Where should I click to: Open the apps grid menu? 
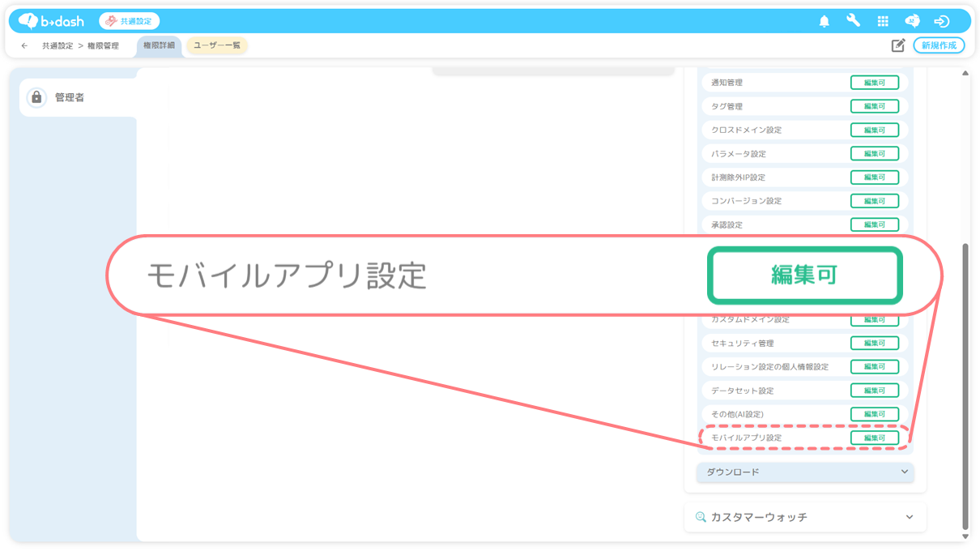(x=883, y=21)
